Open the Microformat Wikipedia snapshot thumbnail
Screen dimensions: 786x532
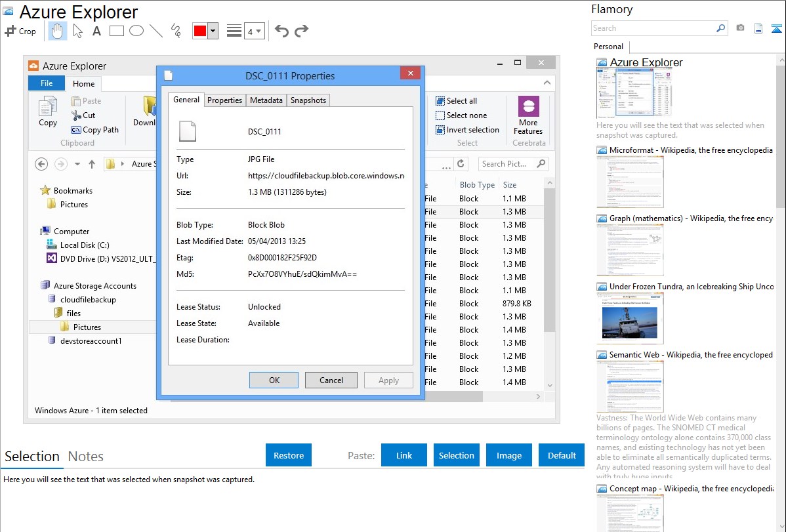click(x=630, y=182)
